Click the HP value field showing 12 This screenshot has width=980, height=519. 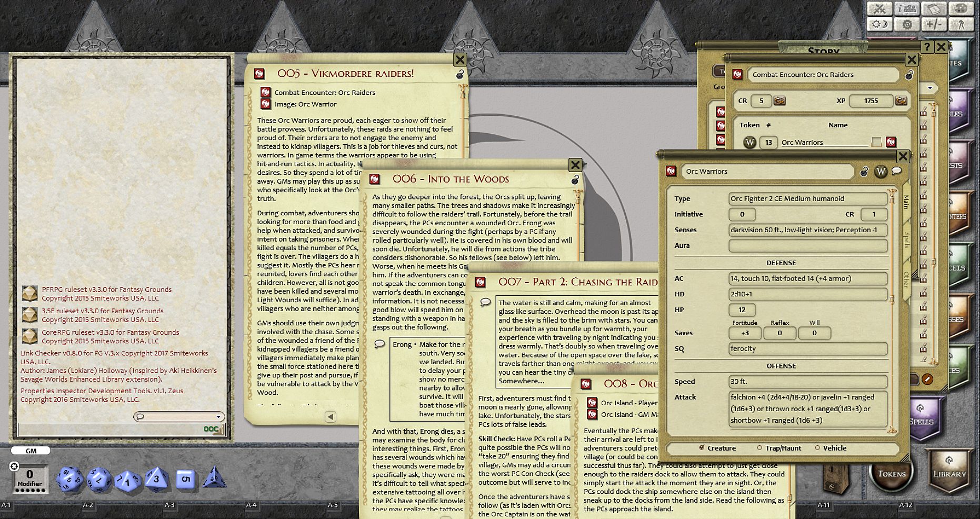tap(742, 310)
